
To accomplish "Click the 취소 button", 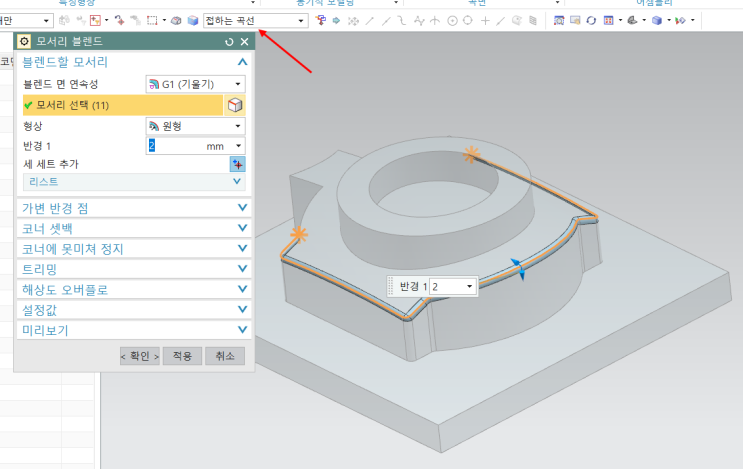I will point(224,356).
